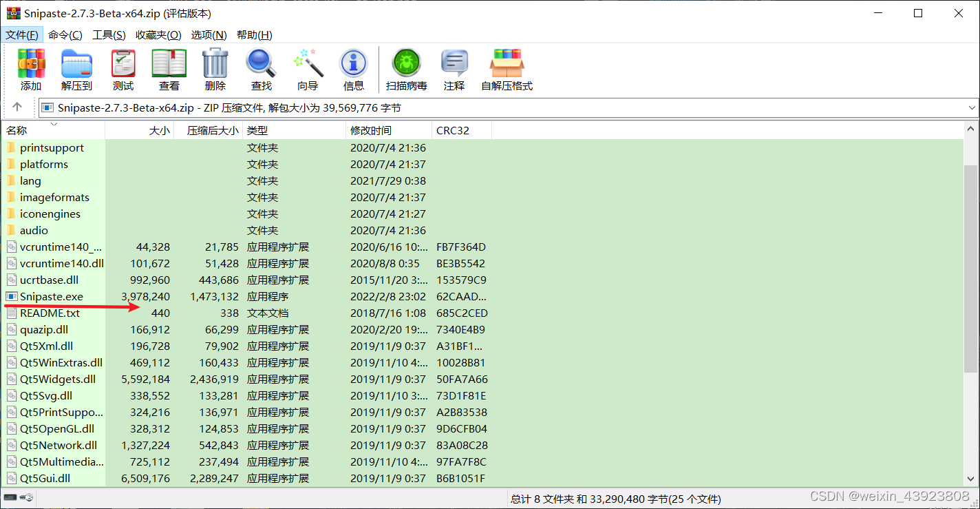The width and height of the screenshot is (980, 509).
Task: Click CRC32 value B6B1051F
Action: coord(460,478)
